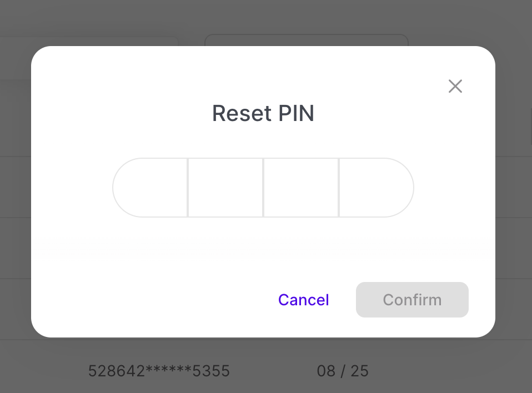
Task: Cancel the PIN reset
Action: (x=304, y=300)
